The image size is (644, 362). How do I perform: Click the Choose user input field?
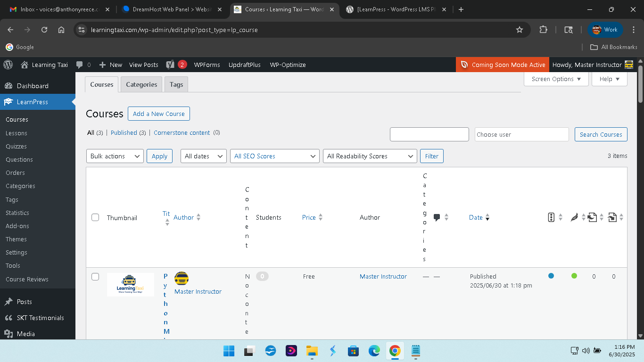[522, 134]
